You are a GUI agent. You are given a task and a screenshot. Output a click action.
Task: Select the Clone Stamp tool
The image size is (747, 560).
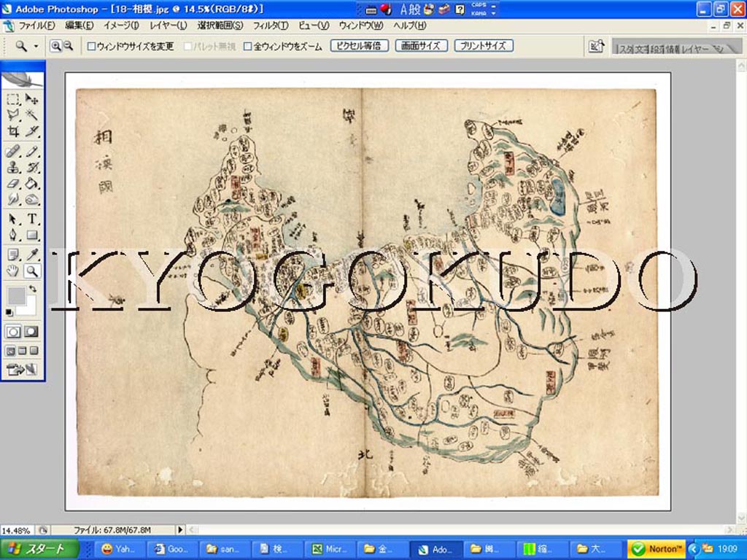(13, 167)
